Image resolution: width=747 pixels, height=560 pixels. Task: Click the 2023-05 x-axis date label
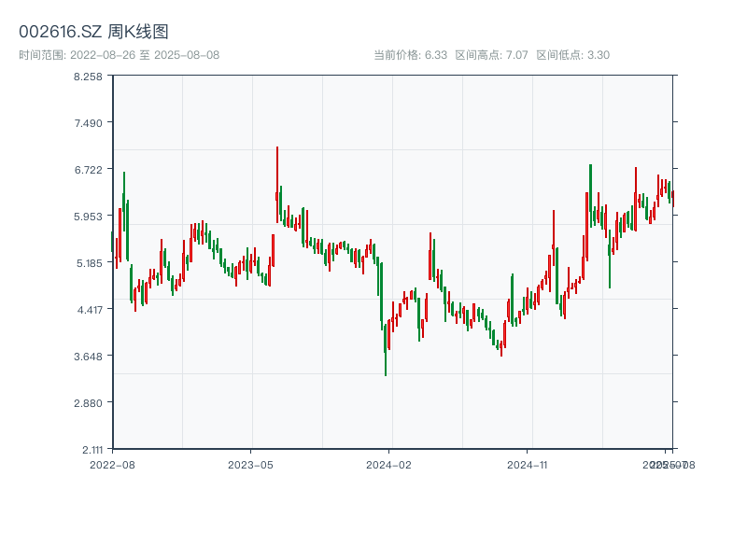[x=250, y=464]
